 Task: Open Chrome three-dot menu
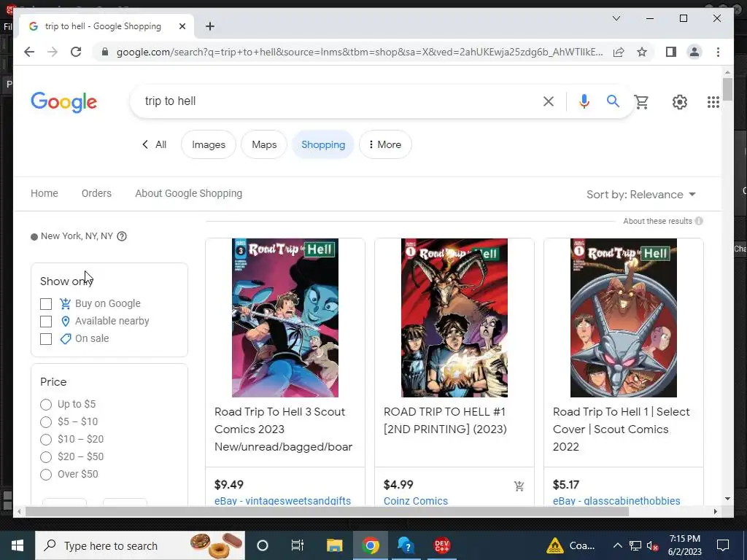(x=718, y=52)
